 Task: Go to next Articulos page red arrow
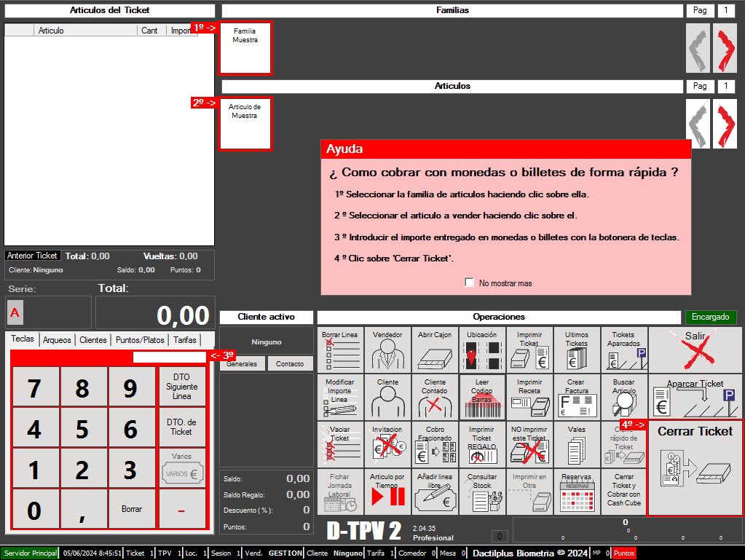(x=725, y=124)
